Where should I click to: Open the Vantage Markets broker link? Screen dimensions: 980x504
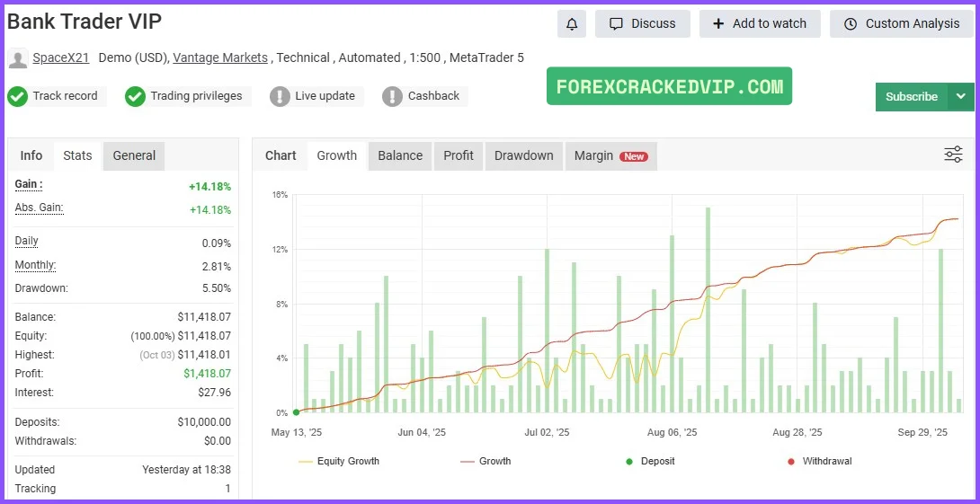pyautogui.click(x=220, y=57)
